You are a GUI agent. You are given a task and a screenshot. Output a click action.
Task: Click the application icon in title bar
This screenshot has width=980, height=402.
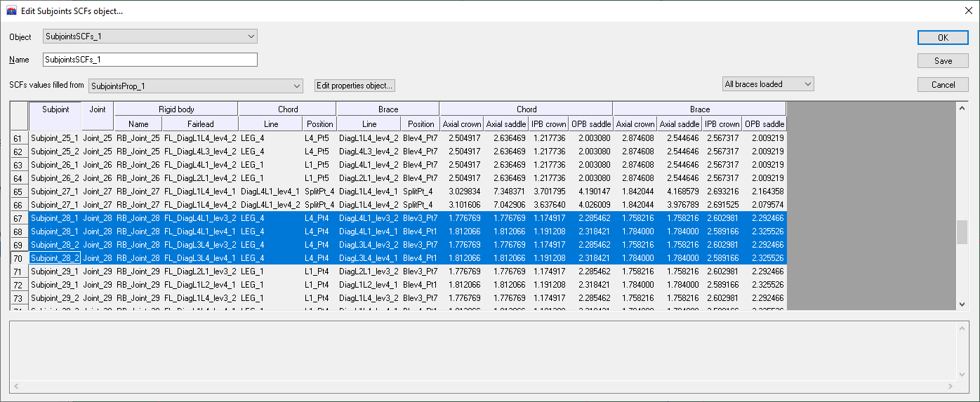click(11, 11)
